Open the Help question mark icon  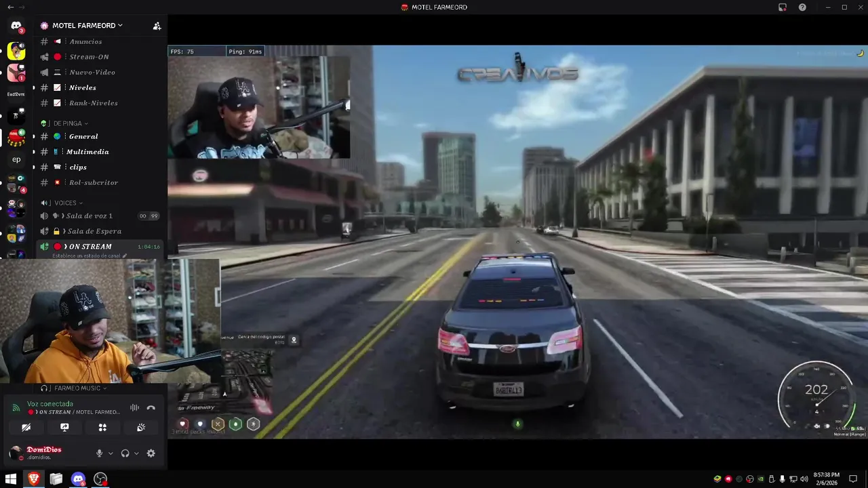pyautogui.click(x=802, y=7)
